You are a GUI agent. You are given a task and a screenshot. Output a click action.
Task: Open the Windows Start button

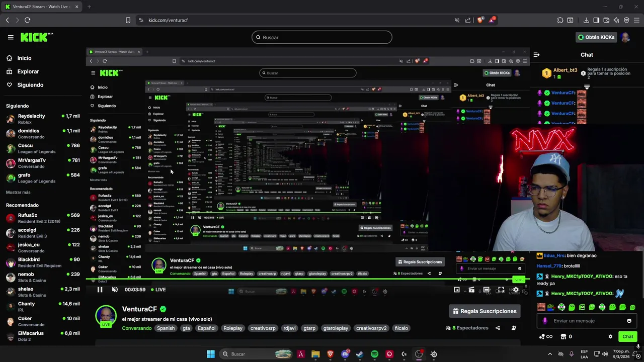(211, 354)
